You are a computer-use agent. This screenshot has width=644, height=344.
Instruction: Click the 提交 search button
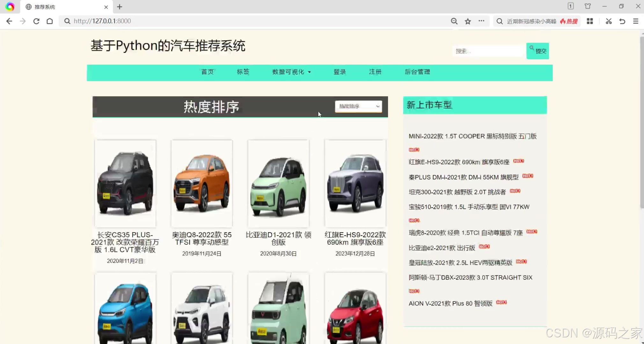click(538, 51)
